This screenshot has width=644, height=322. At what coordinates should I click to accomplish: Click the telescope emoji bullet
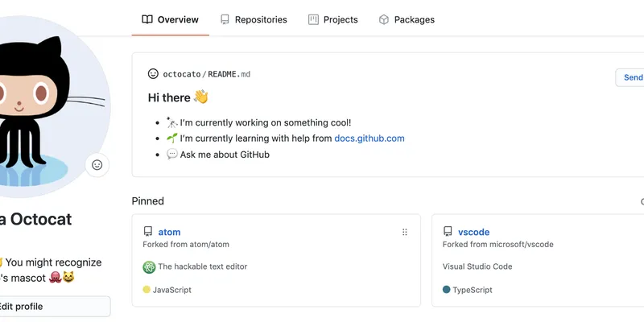point(172,122)
